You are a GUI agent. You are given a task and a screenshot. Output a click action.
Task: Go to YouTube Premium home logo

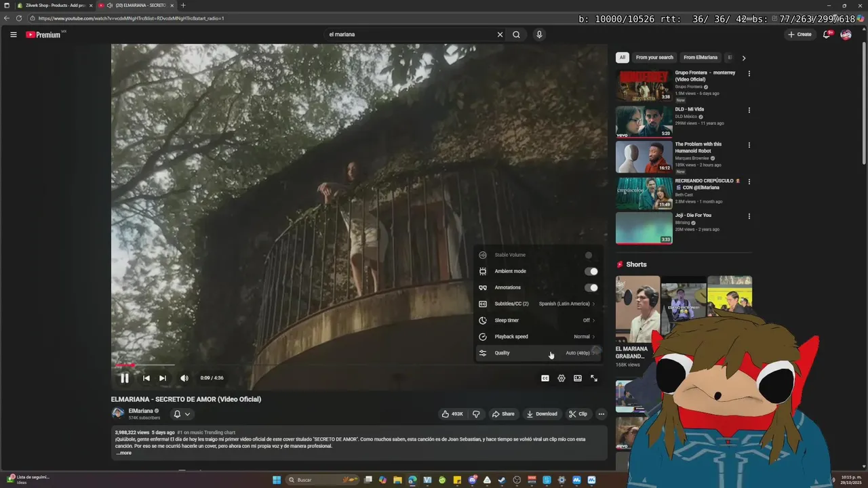(x=43, y=35)
